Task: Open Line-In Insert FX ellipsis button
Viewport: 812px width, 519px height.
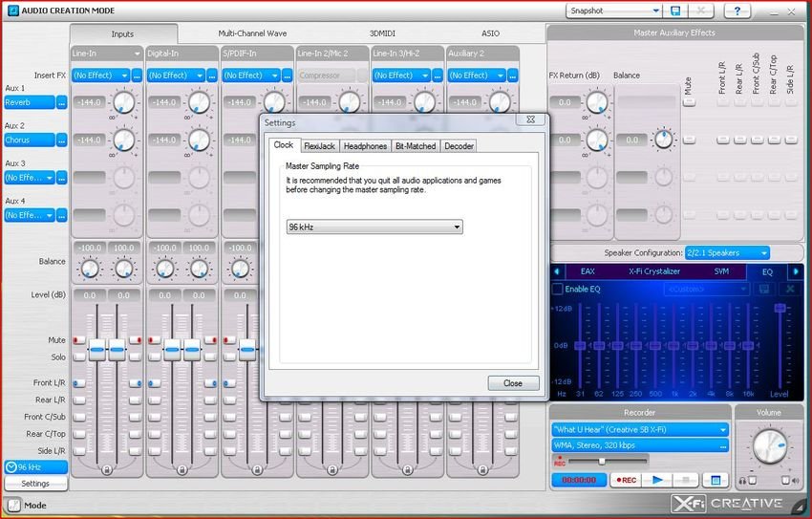Action: click(137, 76)
